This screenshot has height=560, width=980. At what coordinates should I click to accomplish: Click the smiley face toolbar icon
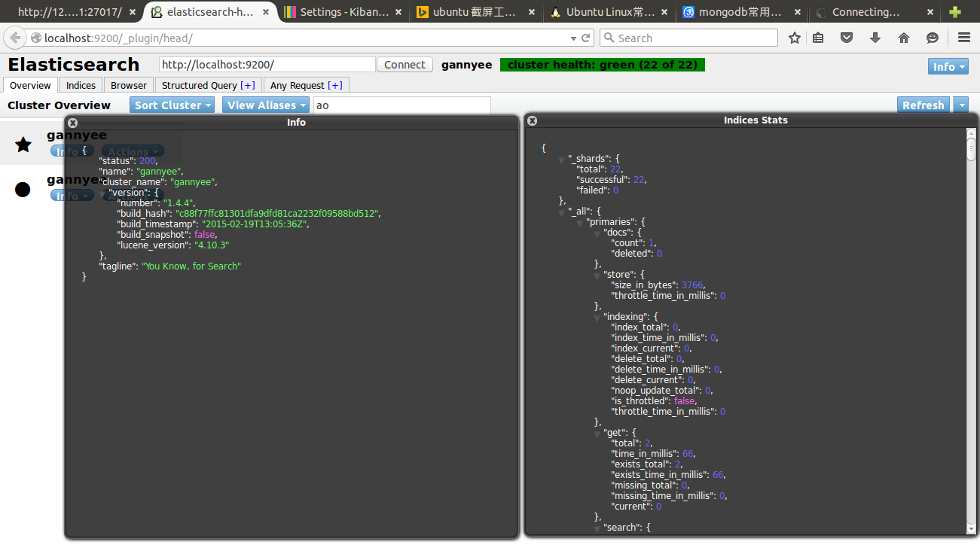(x=933, y=38)
